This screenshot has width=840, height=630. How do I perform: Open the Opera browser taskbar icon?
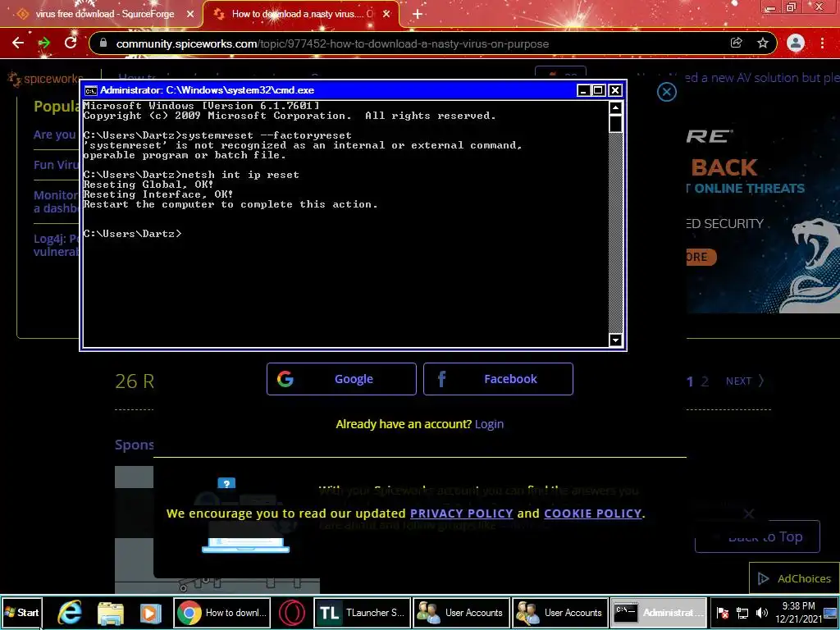292,612
